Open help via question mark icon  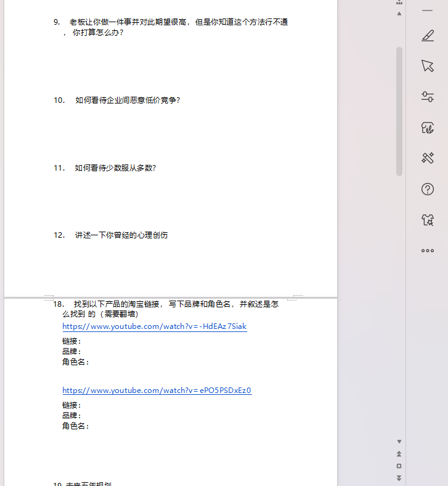pyautogui.click(x=427, y=189)
